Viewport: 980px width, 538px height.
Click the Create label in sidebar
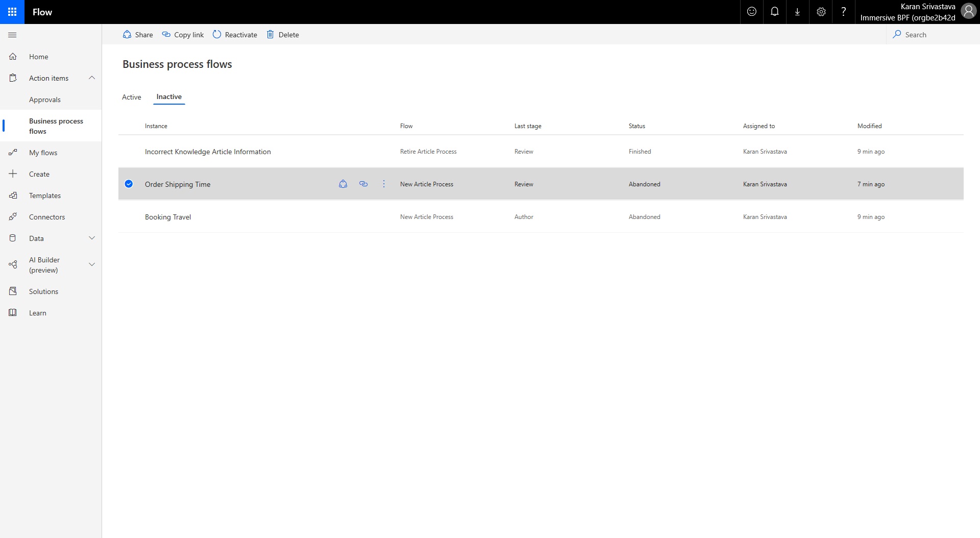(39, 174)
